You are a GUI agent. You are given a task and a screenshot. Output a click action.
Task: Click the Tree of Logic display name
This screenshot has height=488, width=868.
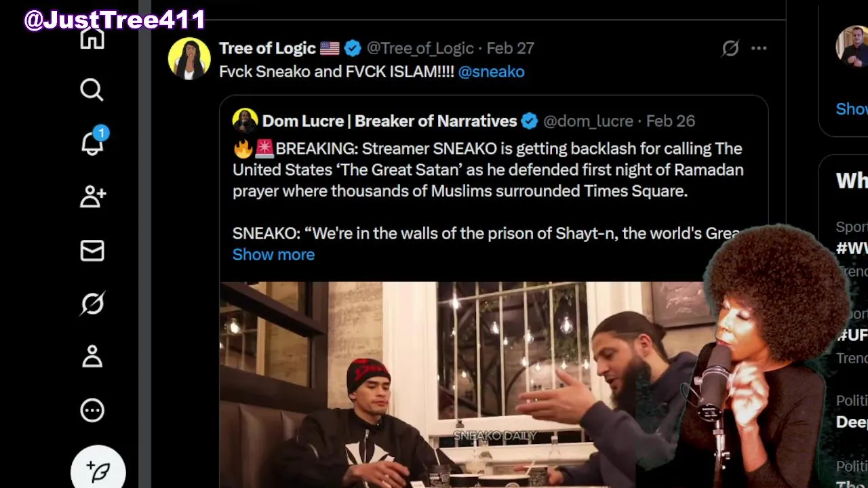267,48
